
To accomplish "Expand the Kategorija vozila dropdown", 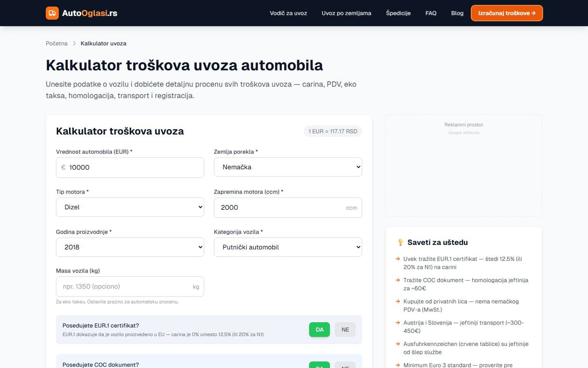I will tap(288, 247).
